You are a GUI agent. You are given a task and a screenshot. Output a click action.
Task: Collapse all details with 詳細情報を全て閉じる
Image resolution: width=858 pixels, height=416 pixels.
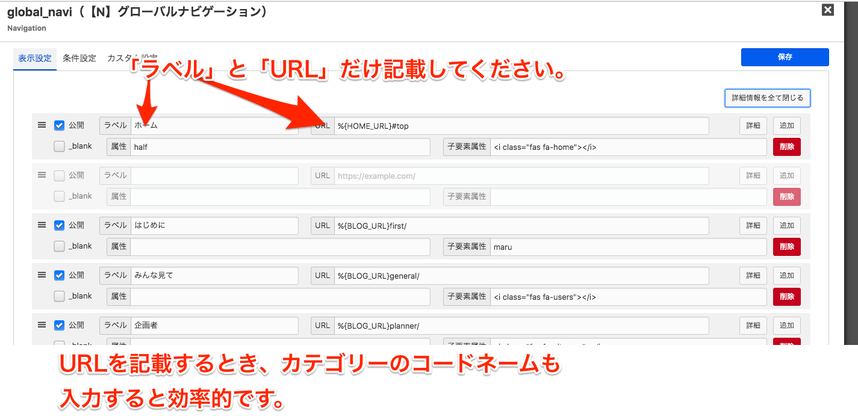(x=766, y=98)
